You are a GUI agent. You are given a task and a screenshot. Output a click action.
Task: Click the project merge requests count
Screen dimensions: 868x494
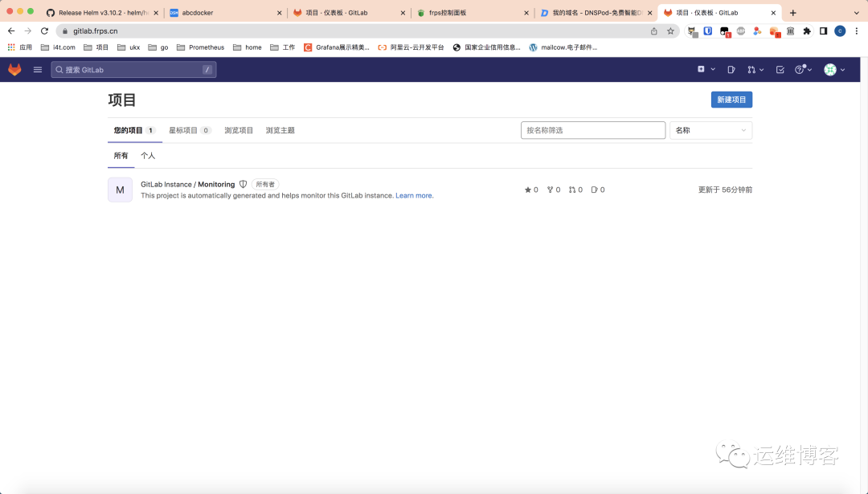point(575,190)
